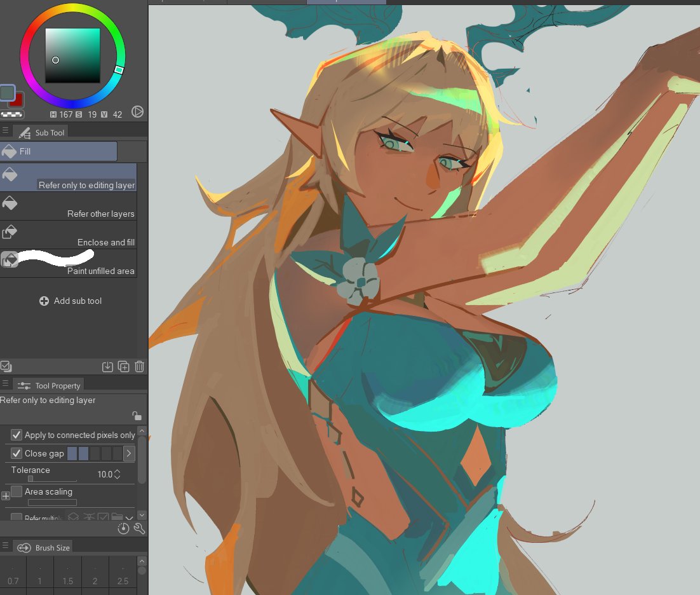
Task: Click the V value 42
Action: pyautogui.click(x=118, y=115)
